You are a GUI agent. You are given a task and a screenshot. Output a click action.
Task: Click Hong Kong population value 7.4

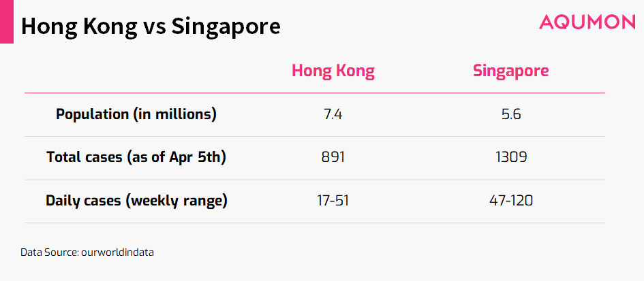coord(333,114)
